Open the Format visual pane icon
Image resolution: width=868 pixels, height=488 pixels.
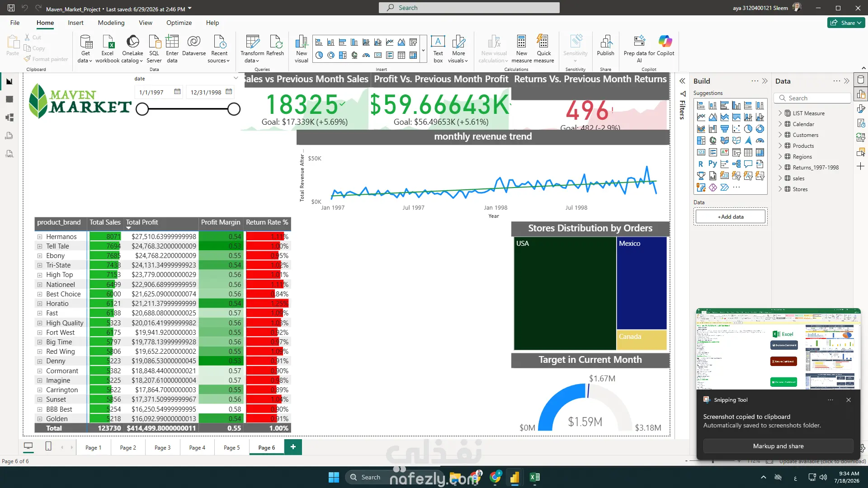point(861,109)
